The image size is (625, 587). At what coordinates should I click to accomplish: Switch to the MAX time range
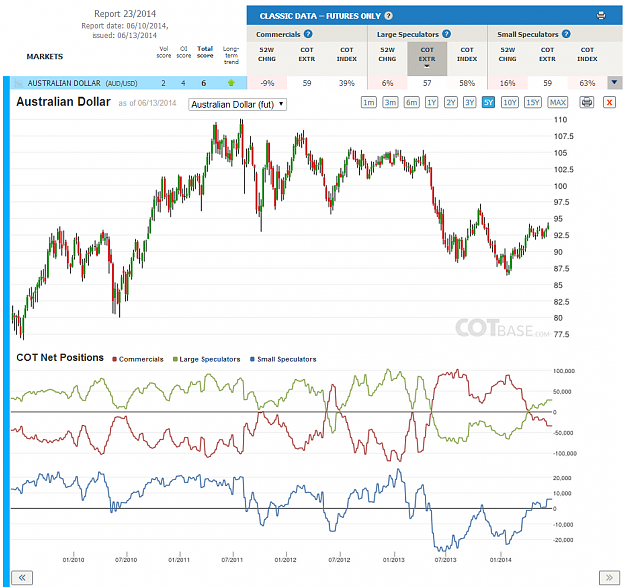tap(557, 102)
